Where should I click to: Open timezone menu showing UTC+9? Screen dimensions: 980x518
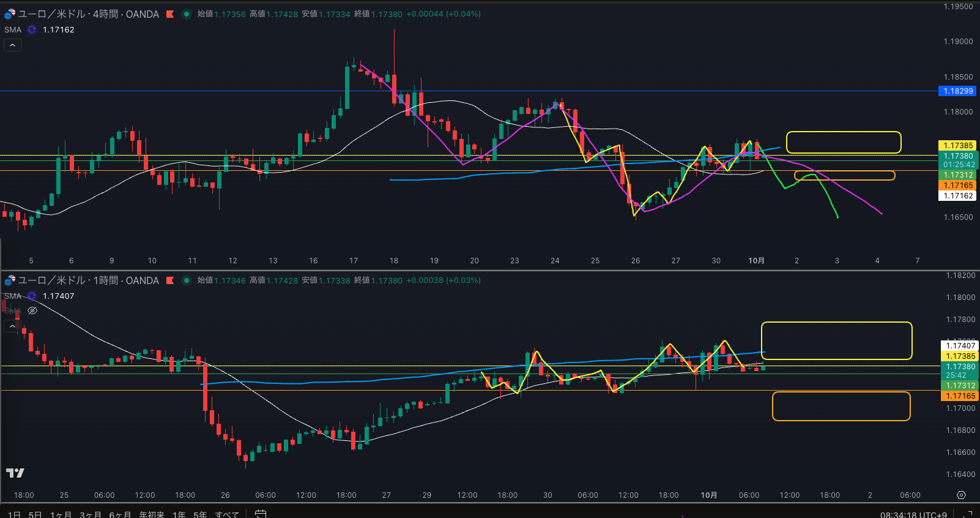[x=913, y=514]
